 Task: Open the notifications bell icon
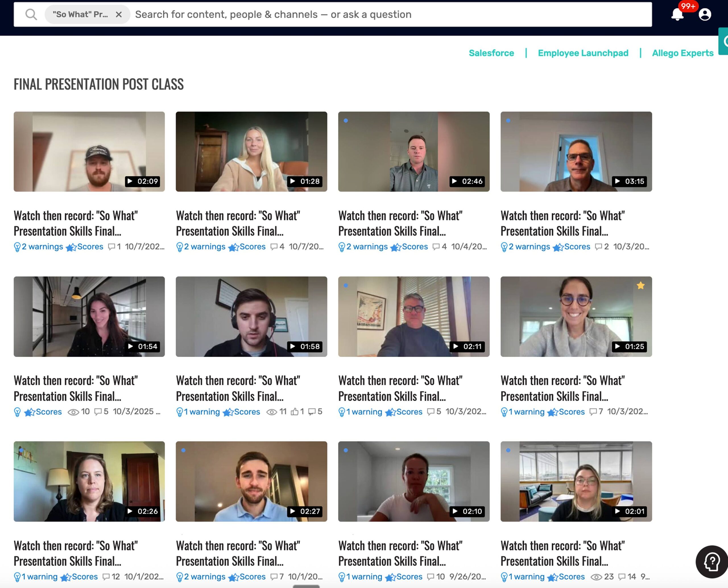tap(677, 15)
